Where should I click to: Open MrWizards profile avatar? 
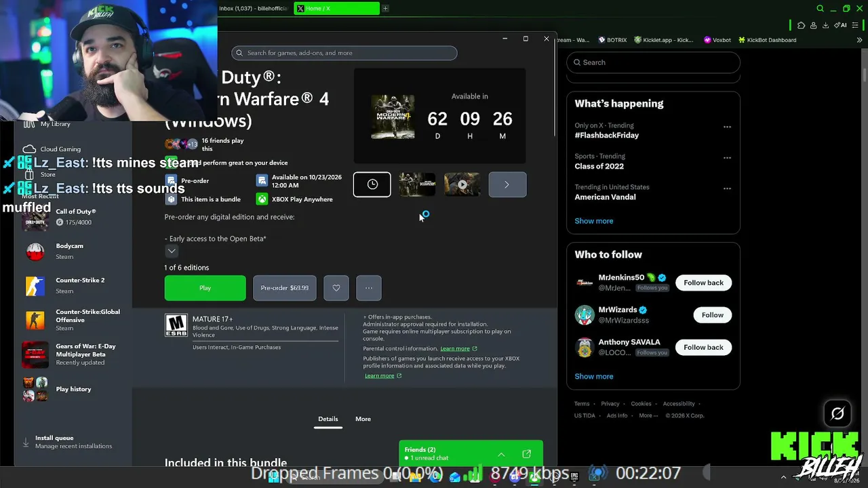point(585,315)
